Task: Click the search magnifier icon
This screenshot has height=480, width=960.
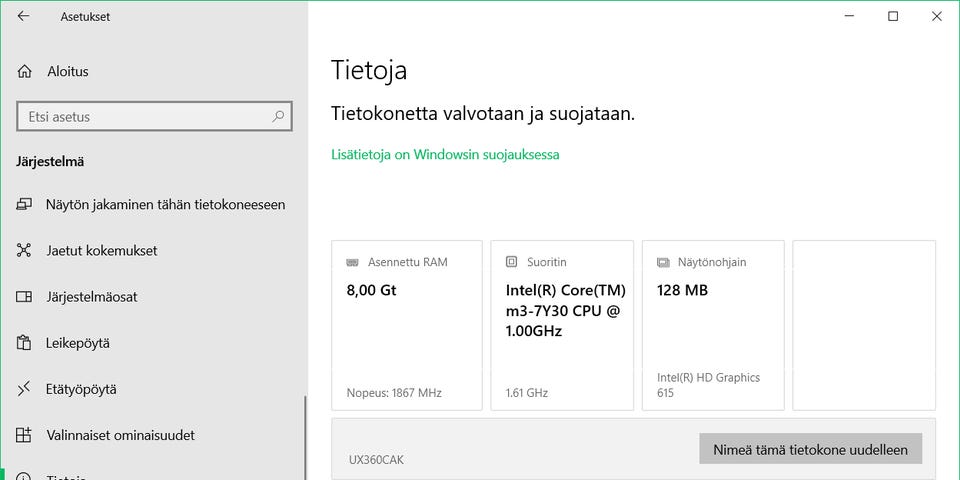Action: (x=278, y=117)
